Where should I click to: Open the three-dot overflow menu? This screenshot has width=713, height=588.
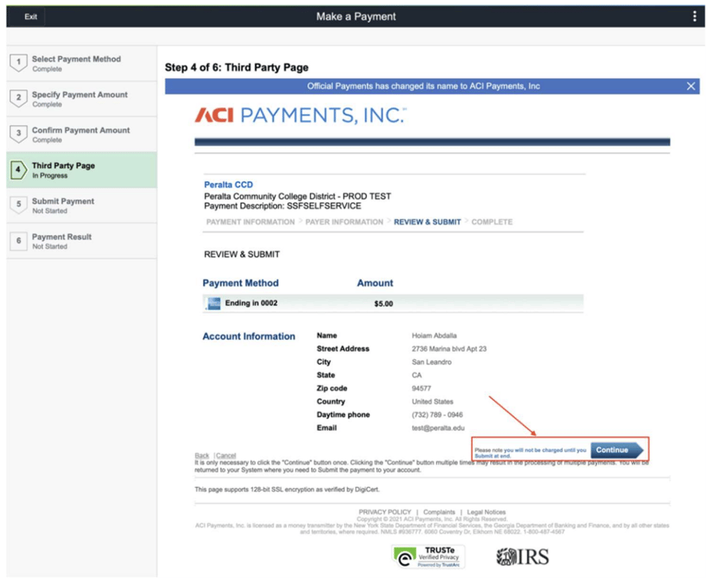pos(696,16)
